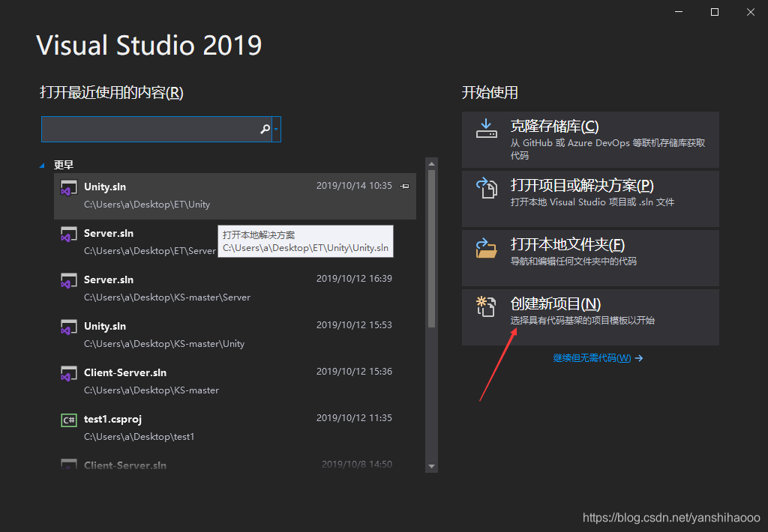768x532 pixels.
Task: Click the arrow next to 继续但无需代码
Action: (x=639, y=359)
